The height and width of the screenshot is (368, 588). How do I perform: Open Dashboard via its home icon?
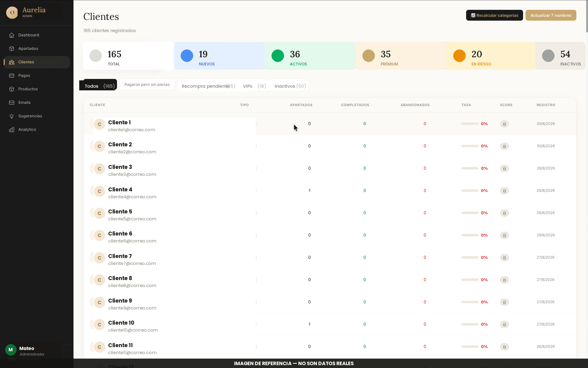click(x=11, y=35)
